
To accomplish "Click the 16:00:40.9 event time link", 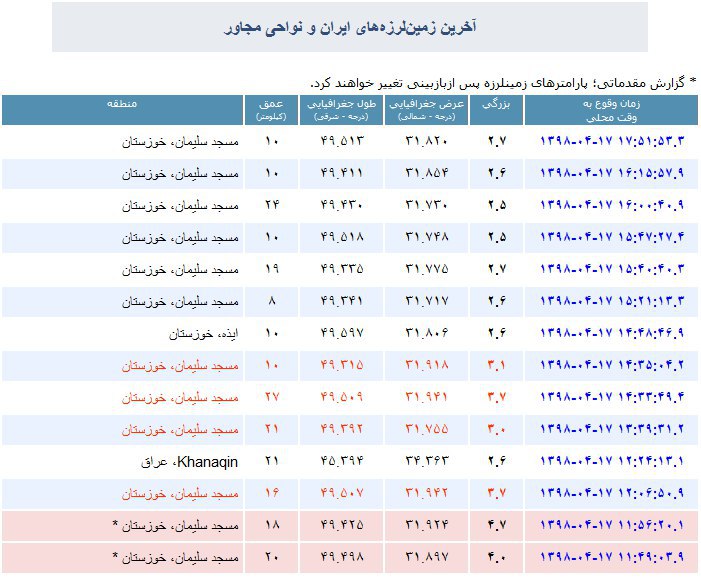I will click(612, 206).
